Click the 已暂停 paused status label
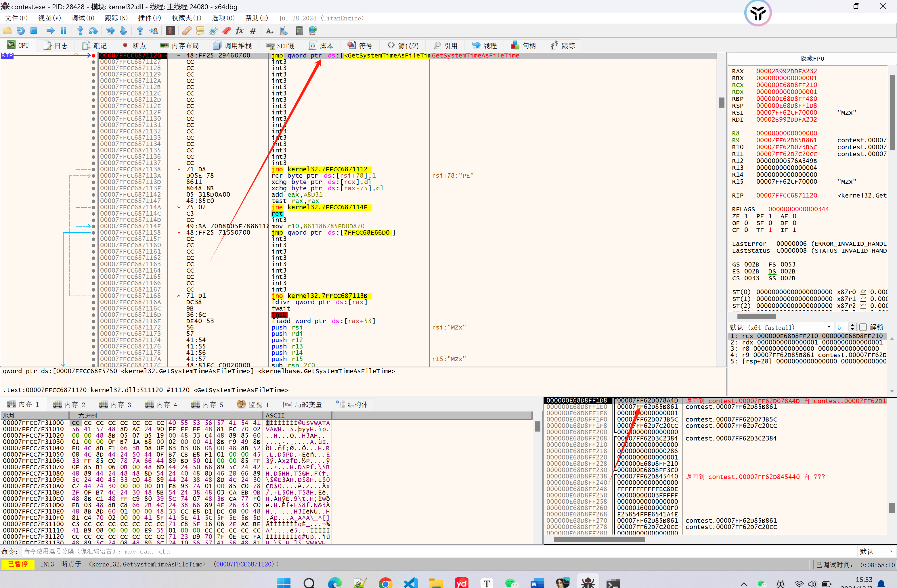This screenshot has width=897, height=588. pyautogui.click(x=18, y=564)
